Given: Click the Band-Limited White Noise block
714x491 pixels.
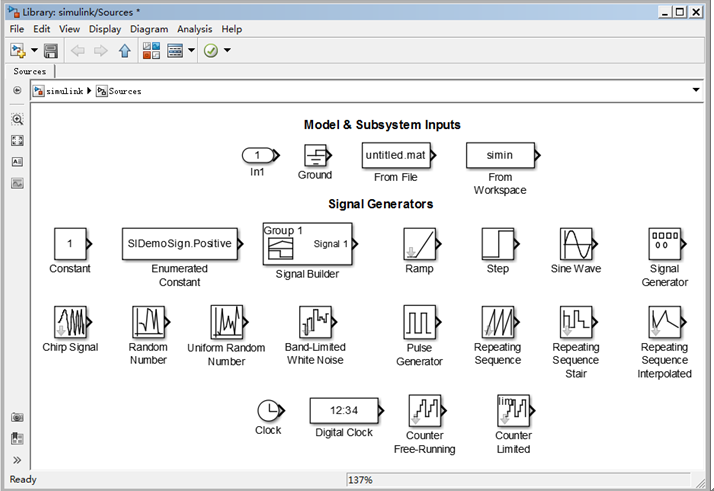Looking at the screenshot, I should tap(315, 322).
